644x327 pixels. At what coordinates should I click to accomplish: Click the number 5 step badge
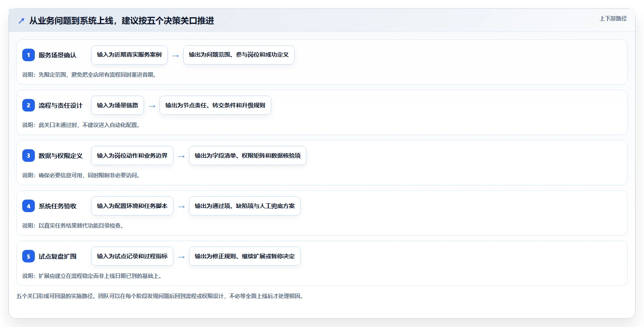coord(29,256)
